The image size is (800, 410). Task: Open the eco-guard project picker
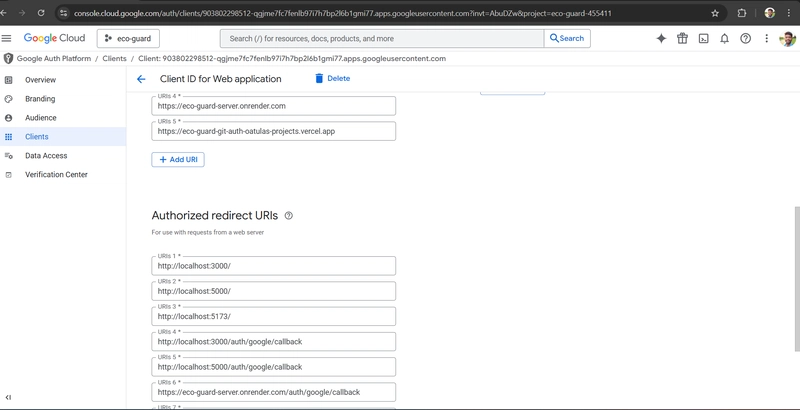coord(128,38)
